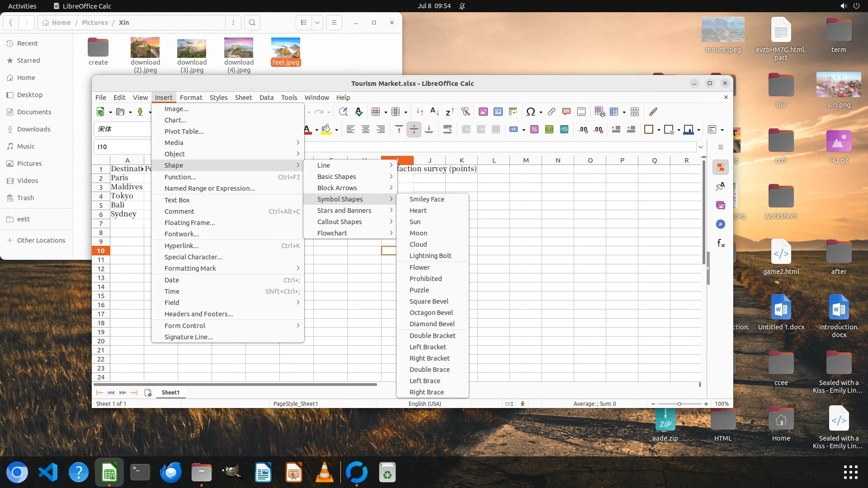The height and width of the screenshot is (488, 868).
Task: Click the Add Decimal Place icon
Action: (x=583, y=130)
